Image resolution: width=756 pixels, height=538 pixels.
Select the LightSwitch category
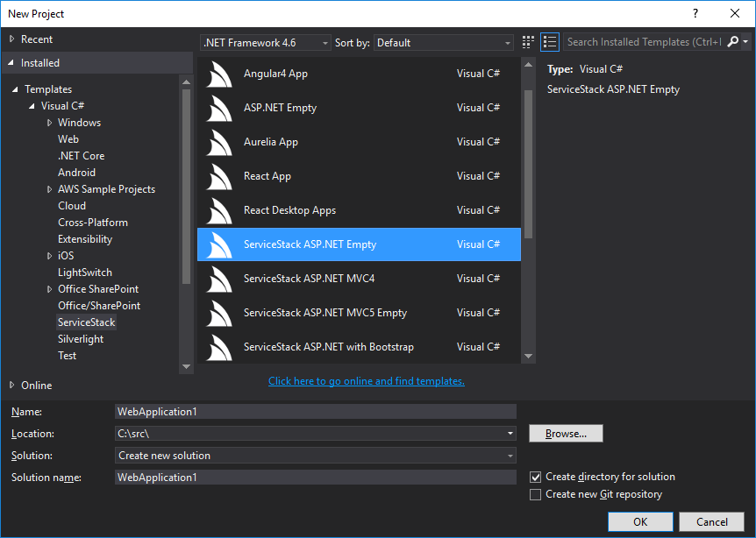point(85,273)
